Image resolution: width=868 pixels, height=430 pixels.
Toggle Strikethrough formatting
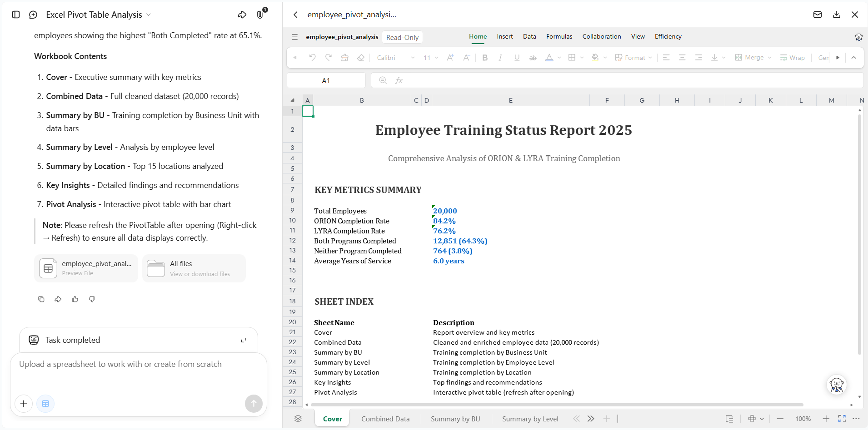point(533,58)
